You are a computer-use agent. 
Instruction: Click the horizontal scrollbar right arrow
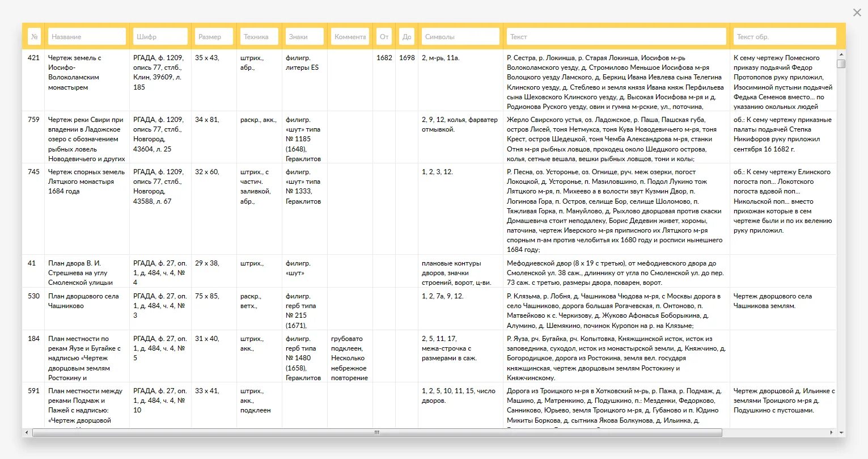[832, 432]
